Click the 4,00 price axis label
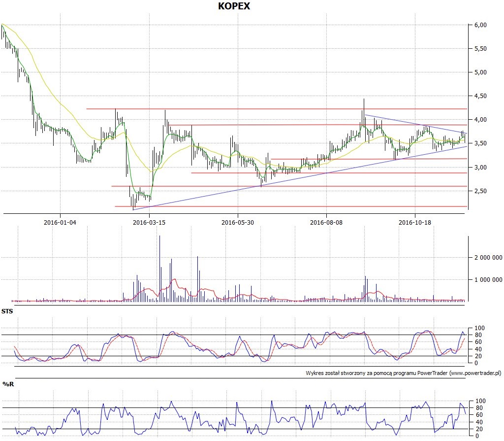 [x=480, y=120]
